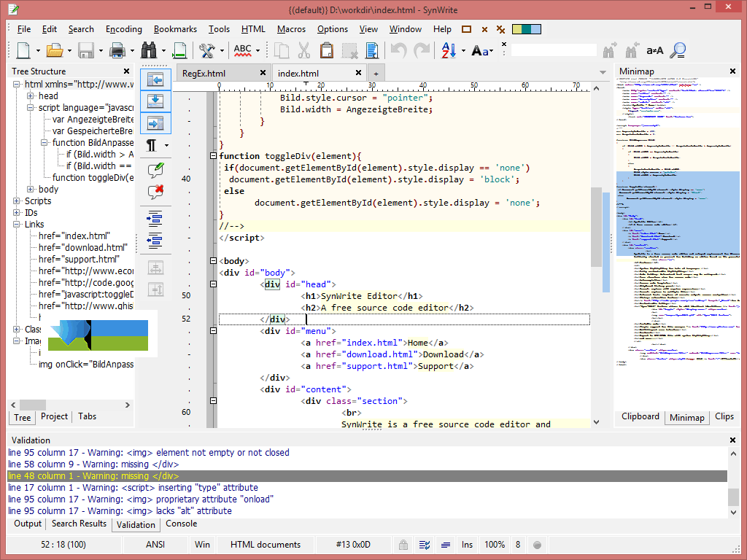This screenshot has width=747, height=560.
Task: Click the Aa change case icon
Action: tap(480, 50)
